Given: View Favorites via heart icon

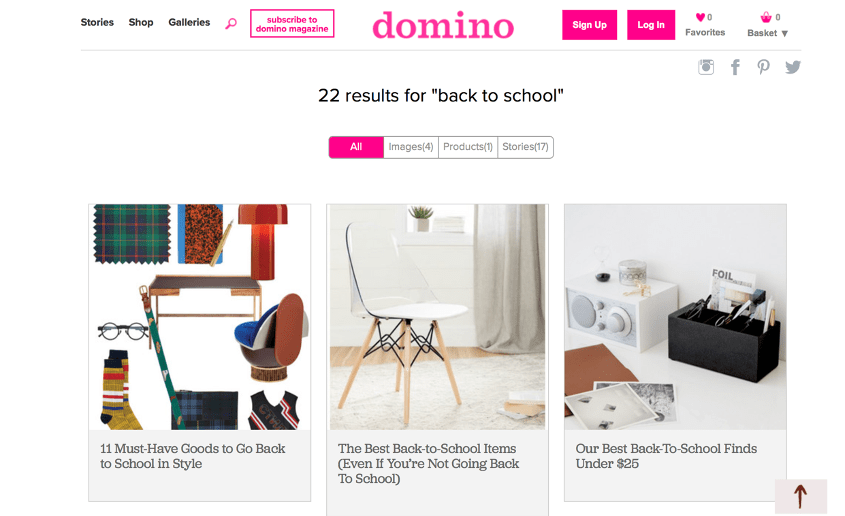Looking at the screenshot, I should (700, 17).
